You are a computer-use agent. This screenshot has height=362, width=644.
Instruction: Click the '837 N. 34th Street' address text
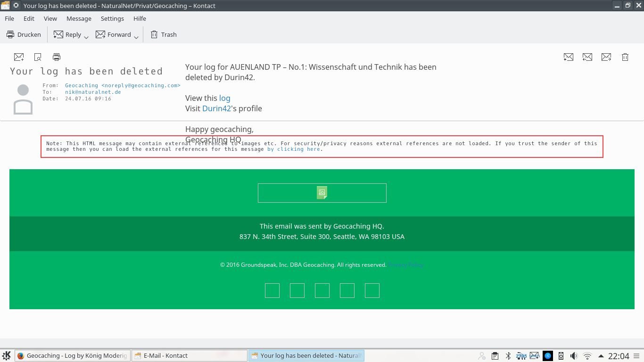coord(322,237)
